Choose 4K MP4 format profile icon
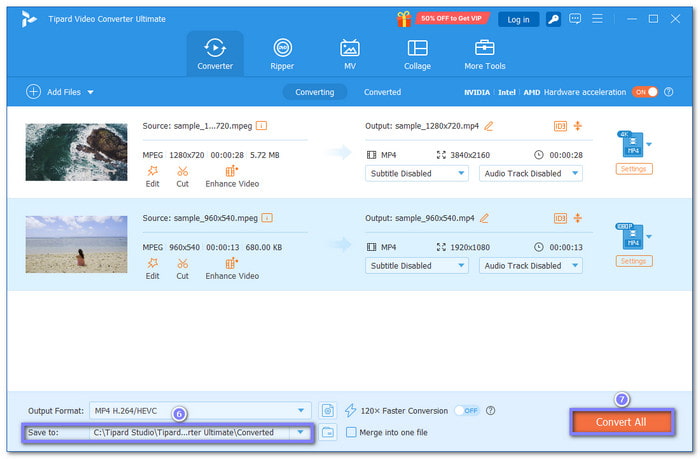700x459 pixels. click(631, 144)
